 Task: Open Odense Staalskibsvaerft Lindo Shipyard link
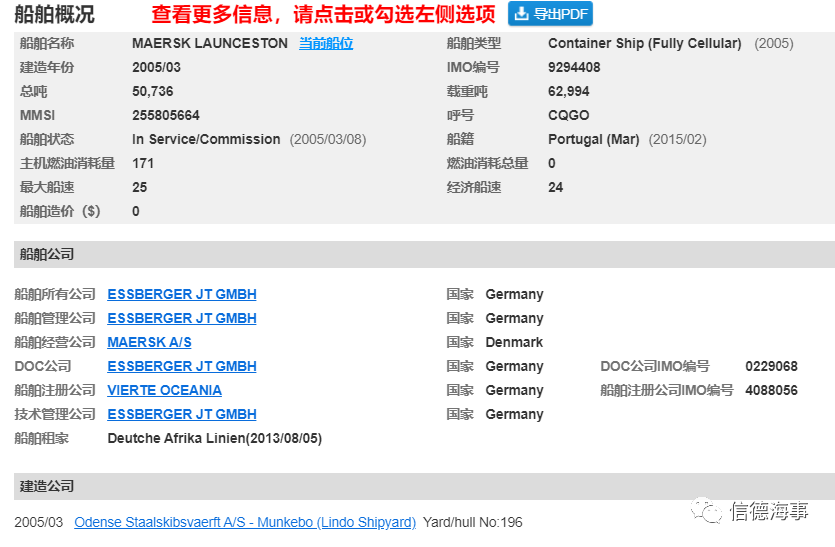pos(245,522)
